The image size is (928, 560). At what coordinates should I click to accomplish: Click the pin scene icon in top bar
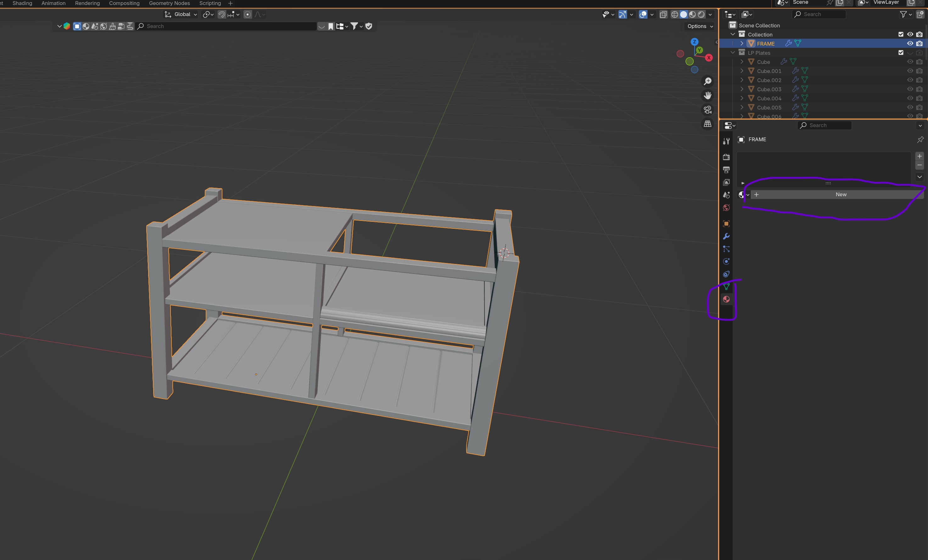pos(829,3)
